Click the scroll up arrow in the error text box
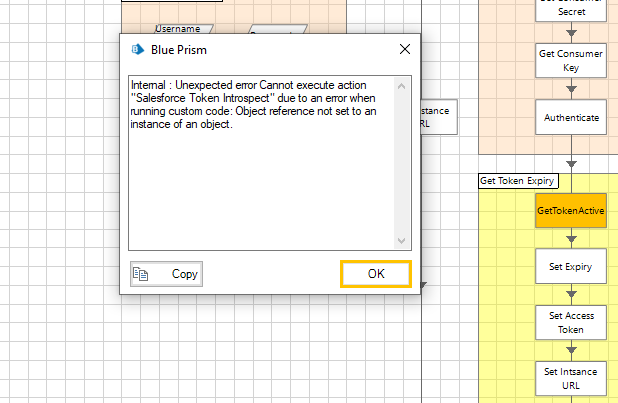The height and width of the screenshot is (403, 618). pos(401,86)
